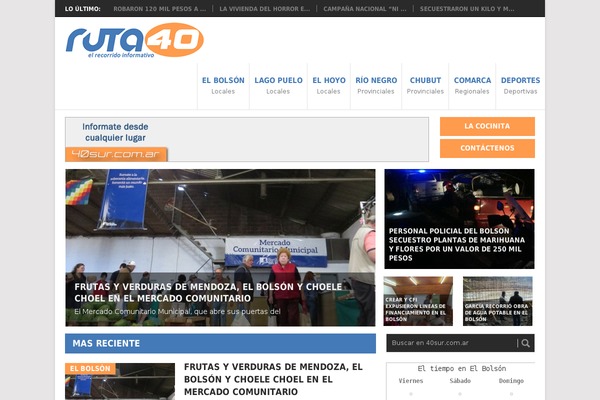Select Río Negro provinciales menu

tap(376, 86)
